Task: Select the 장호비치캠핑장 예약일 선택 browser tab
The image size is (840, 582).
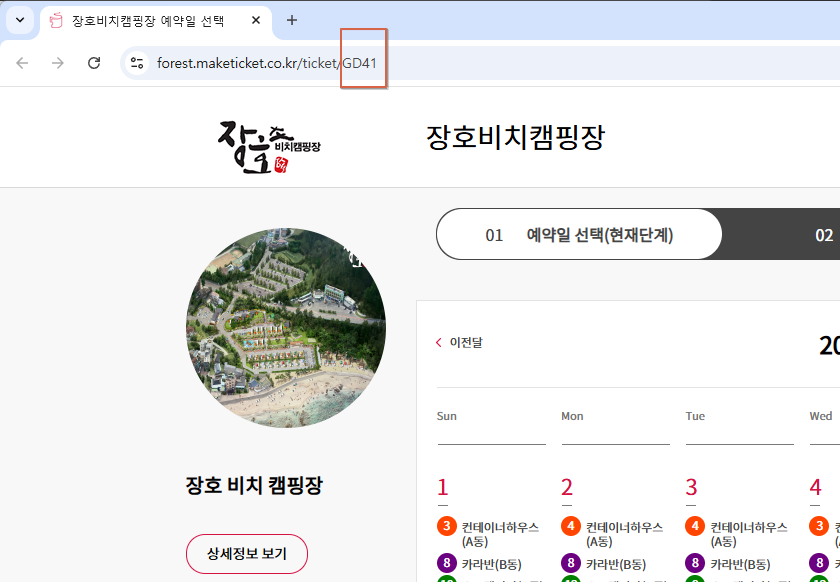Action: 155,21
